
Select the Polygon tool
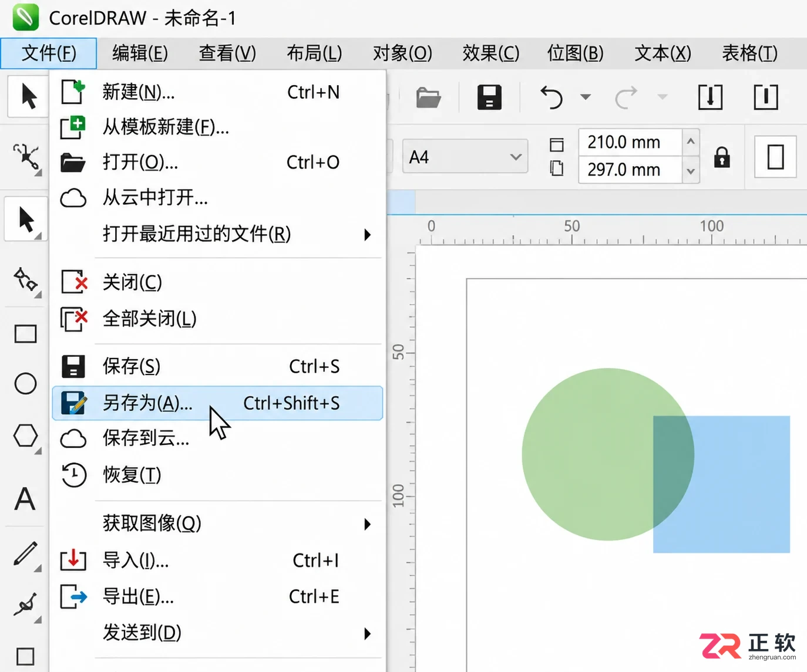click(x=26, y=436)
